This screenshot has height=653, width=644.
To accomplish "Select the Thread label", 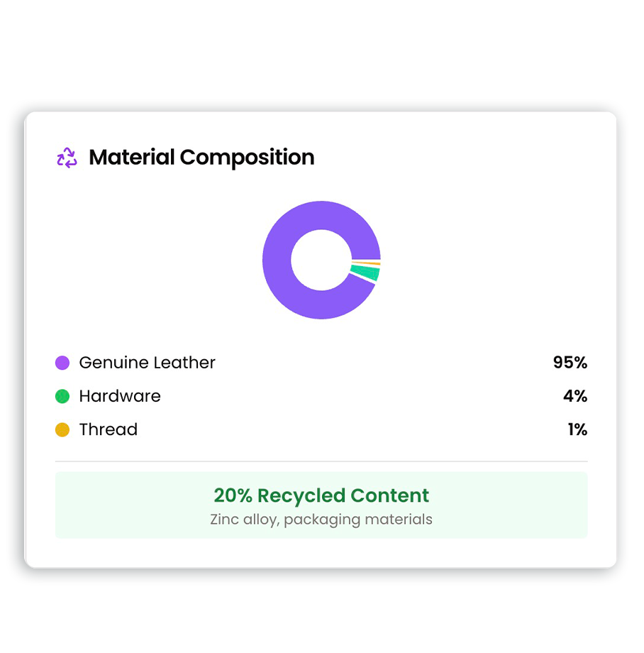I will 108,429.
